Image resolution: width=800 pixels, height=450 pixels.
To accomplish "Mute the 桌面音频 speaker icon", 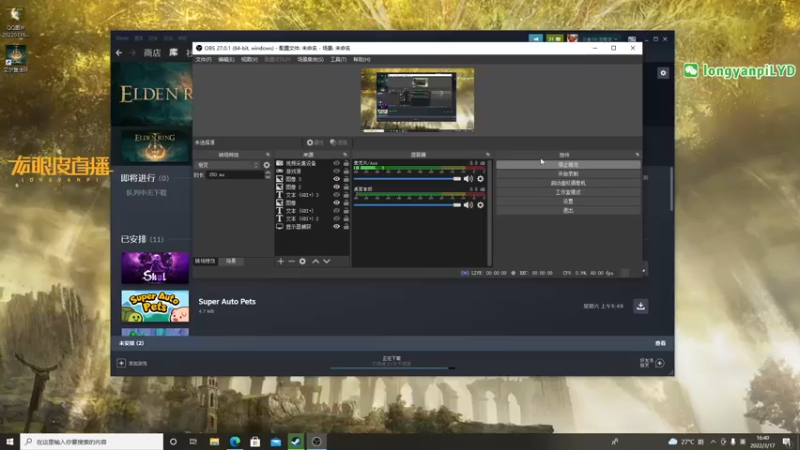I will pos(468,205).
